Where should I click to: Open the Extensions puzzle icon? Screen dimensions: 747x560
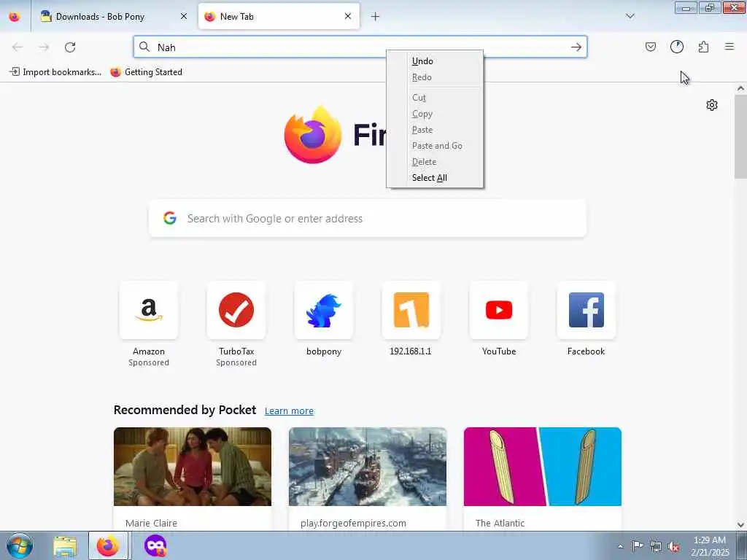(703, 47)
